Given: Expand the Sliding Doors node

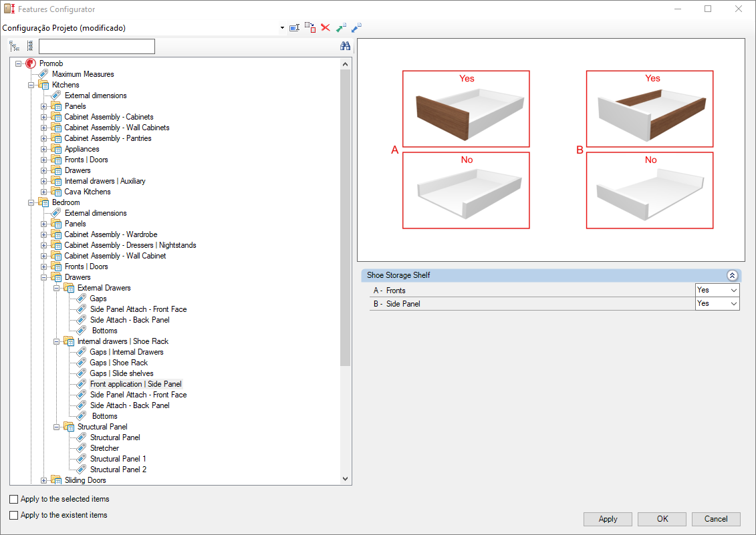Looking at the screenshot, I should pyautogui.click(x=44, y=480).
